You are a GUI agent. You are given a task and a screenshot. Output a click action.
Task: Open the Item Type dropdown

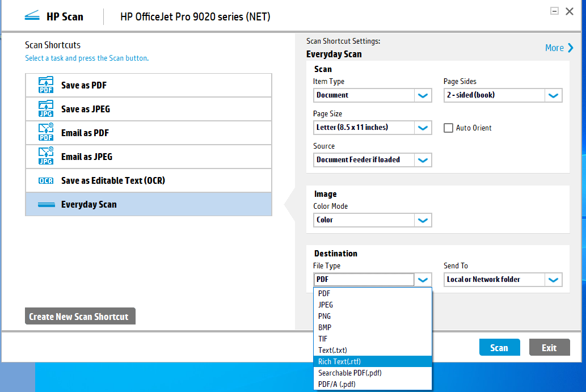422,95
